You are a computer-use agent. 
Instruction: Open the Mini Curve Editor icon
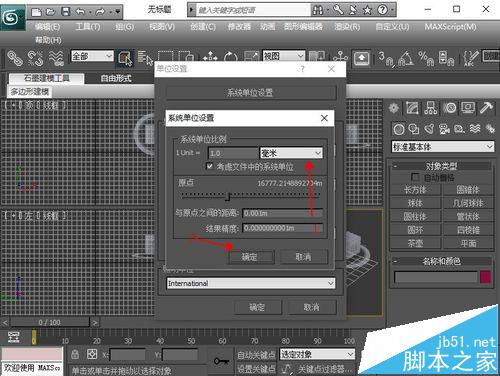pos(14,337)
